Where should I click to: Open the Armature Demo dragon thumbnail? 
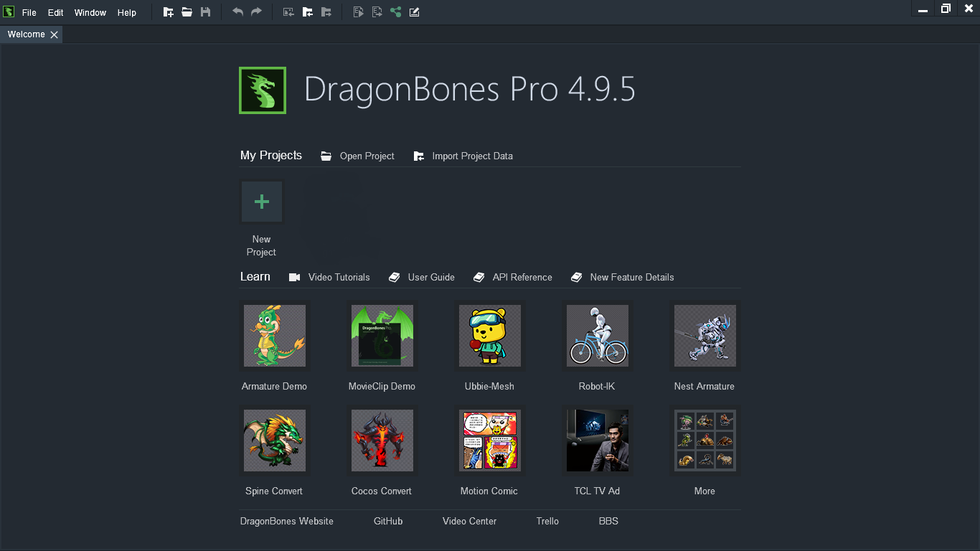[x=275, y=336]
